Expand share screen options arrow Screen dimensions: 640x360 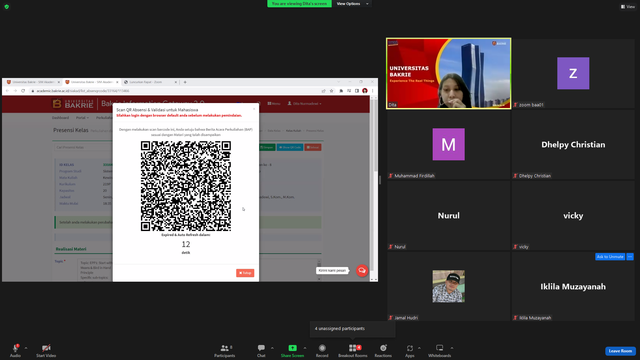tap(305, 348)
